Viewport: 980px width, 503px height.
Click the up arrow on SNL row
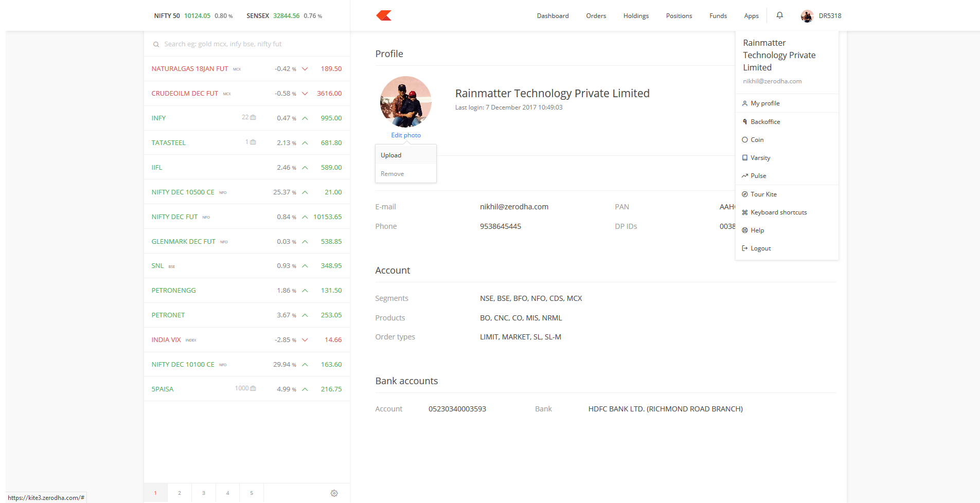coord(305,266)
